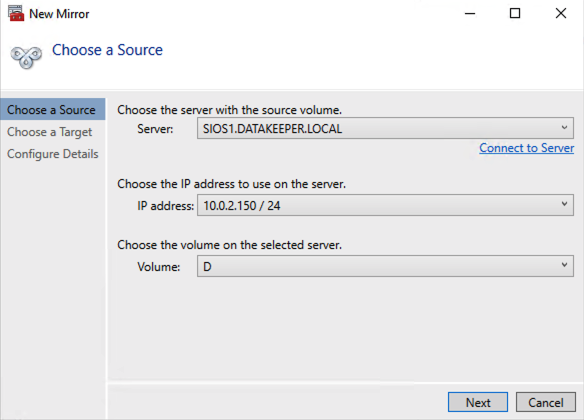Go to the Choose a Target step
Image resolution: width=584 pixels, height=420 pixels.
click(50, 132)
